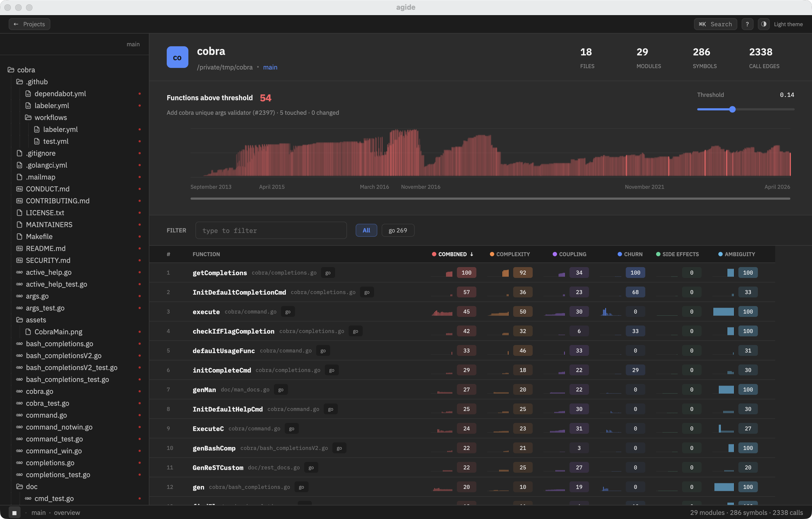Click the square icon in the status bar
This screenshot has height=519, width=812.
pos(15,513)
